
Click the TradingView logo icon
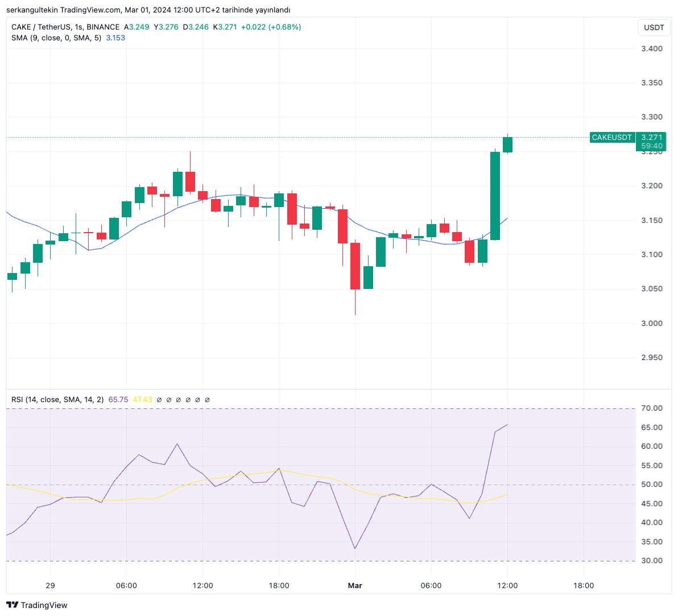coord(12,605)
